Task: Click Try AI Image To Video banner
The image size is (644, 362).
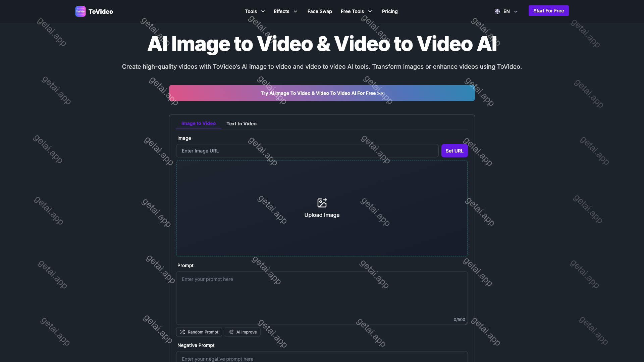Action: click(x=322, y=93)
